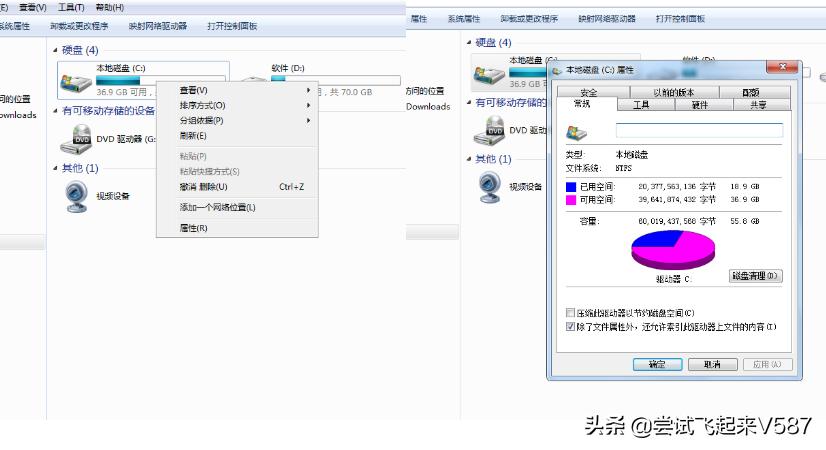Viewport: 826px width, 450px height.
Task: Click 系统属性 in right window toolbar
Action: point(464,18)
